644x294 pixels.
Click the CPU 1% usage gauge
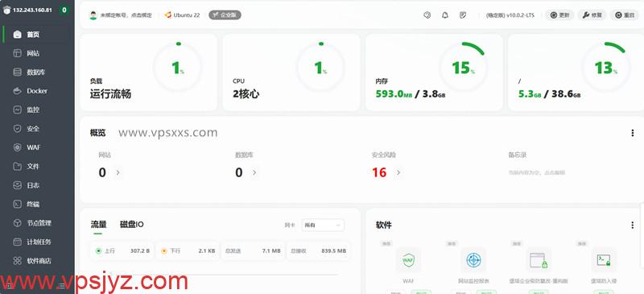coord(320,68)
